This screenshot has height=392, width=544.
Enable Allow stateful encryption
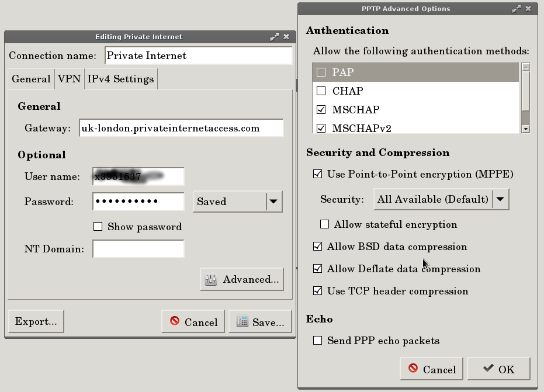tap(324, 224)
